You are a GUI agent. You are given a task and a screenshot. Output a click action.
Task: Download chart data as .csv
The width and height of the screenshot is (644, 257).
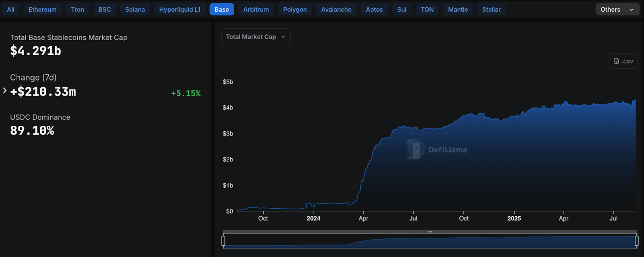623,61
